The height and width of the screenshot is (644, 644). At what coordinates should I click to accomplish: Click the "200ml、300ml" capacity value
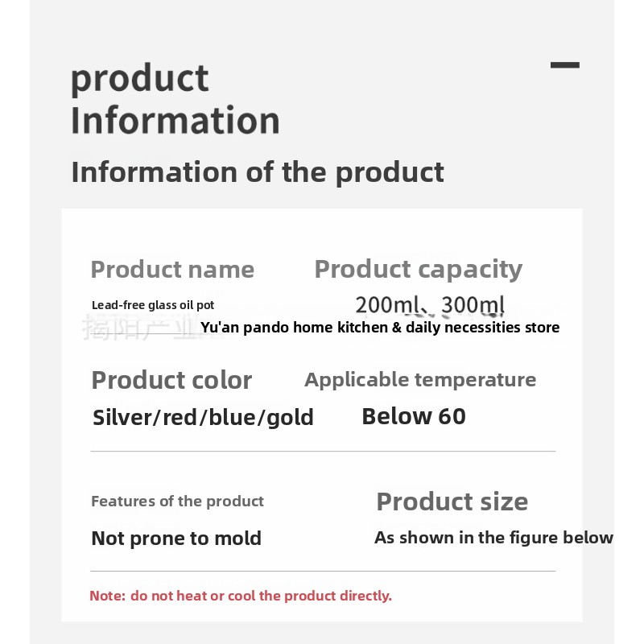430,306
